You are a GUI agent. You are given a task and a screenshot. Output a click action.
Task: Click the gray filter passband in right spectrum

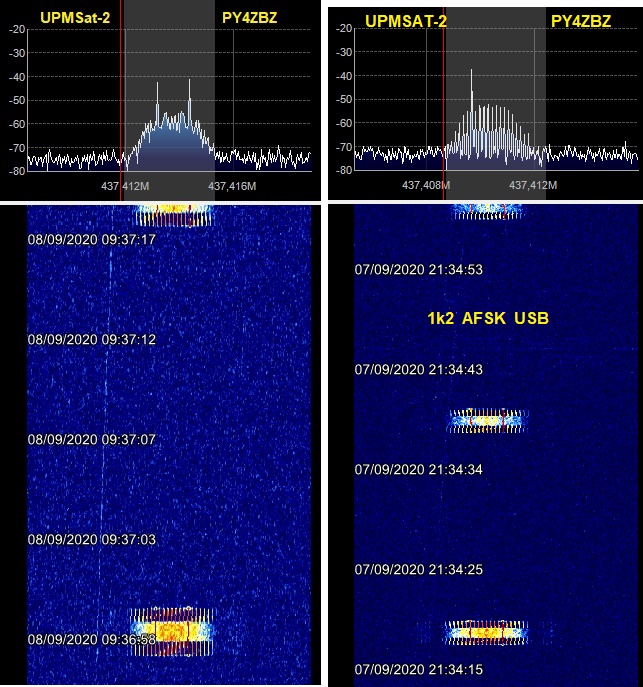496,103
